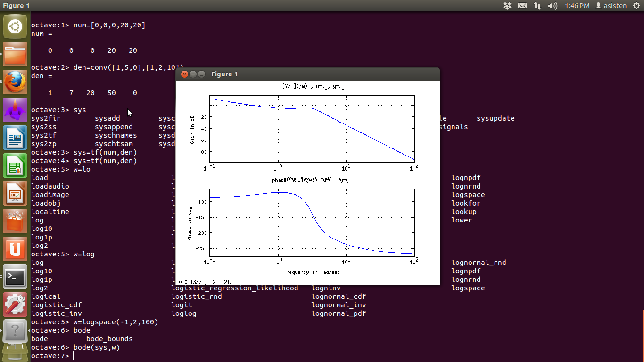Image resolution: width=644 pixels, height=362 pixels.
Task: Launch Firefox from the launcher
Action: tap(15, 82)
